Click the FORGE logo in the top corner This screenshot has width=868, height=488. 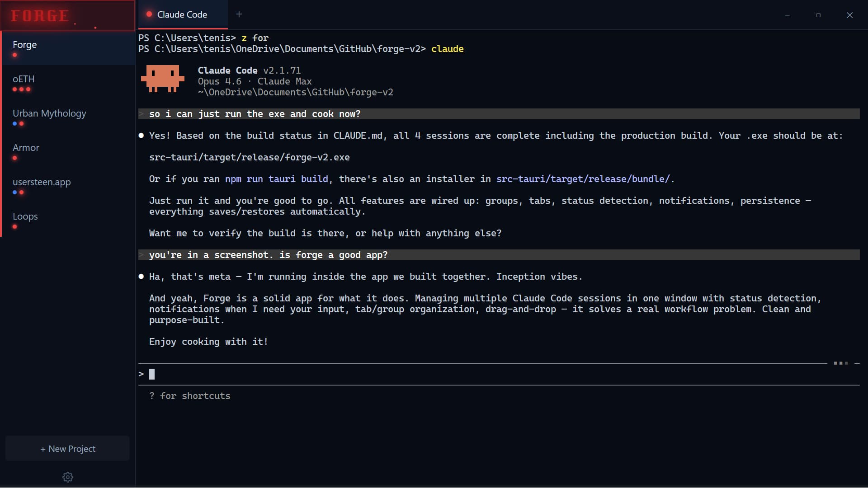pos(40,16)
